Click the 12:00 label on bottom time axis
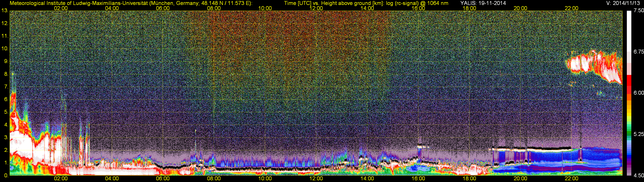Screen dimensions: 644x182 (x=316, y=179)
